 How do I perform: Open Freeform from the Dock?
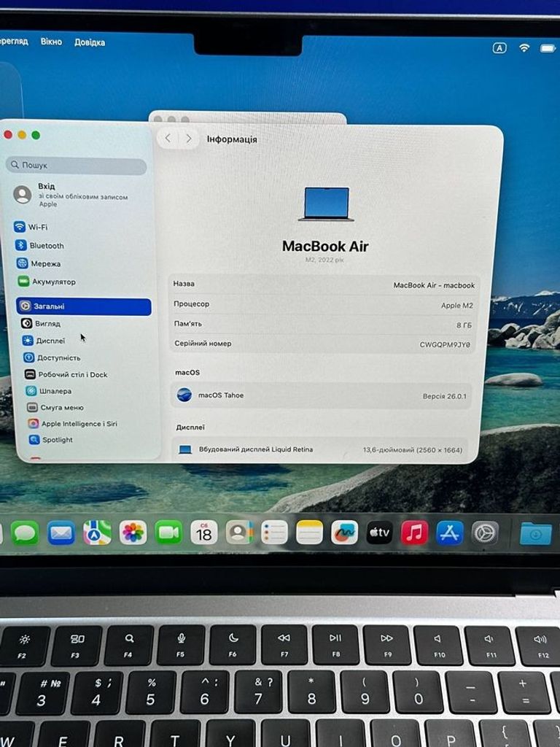tap(344, 533)
